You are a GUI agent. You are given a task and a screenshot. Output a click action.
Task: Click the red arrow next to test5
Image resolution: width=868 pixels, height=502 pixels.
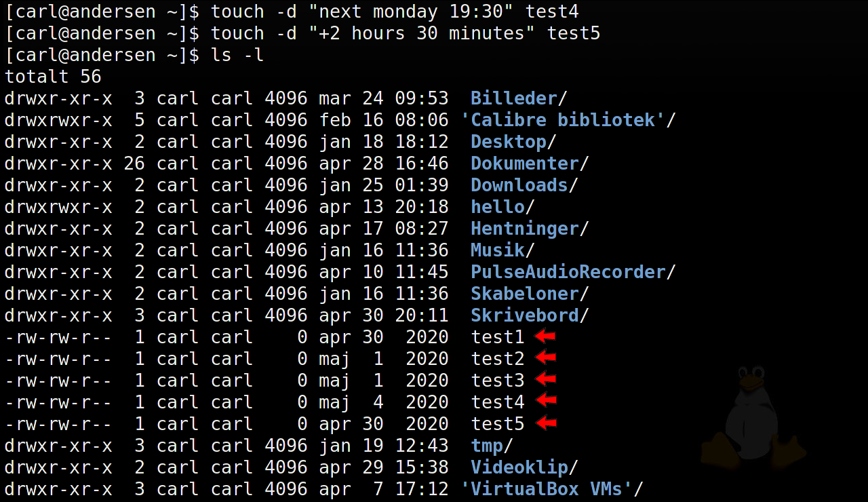[545, 423]
